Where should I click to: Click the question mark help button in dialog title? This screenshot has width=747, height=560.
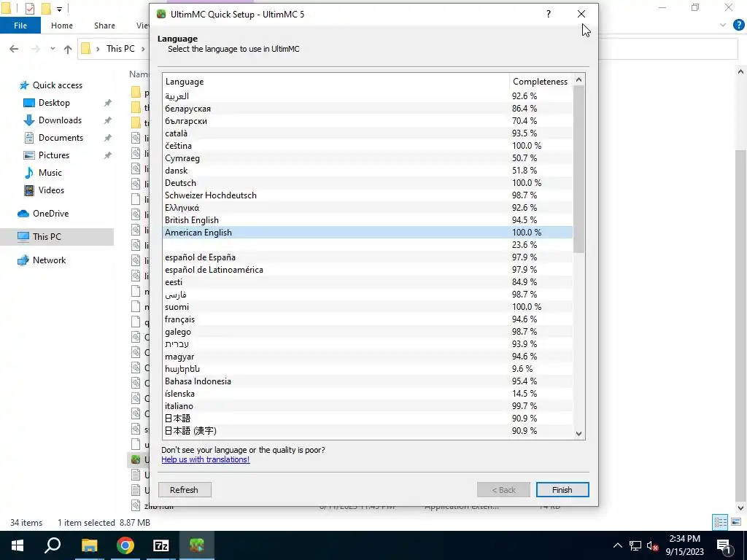(x=549, y=14)
